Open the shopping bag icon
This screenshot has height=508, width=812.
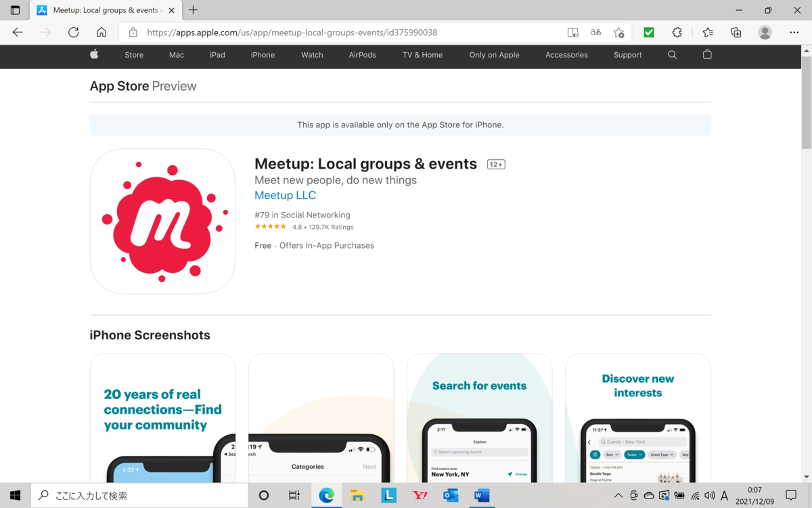click(x=707, y=54)
